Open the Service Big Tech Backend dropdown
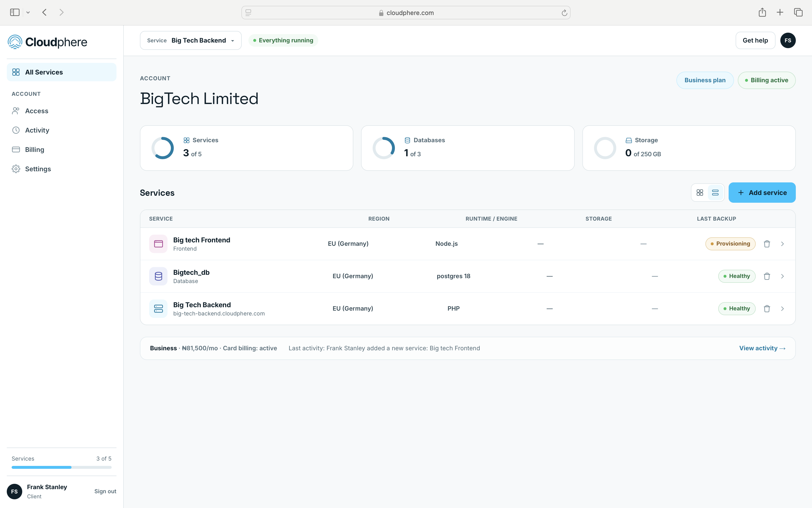812x508 pixels. click(x=191, y=40)
